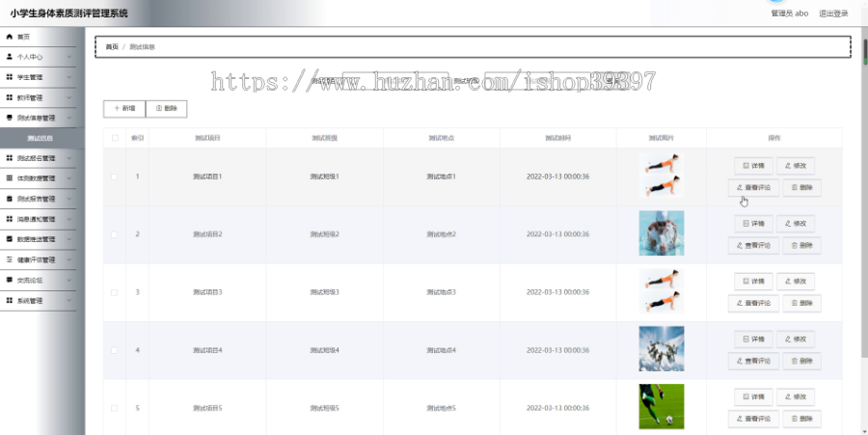The image size is (868, 435).
Task: Expand the 系统管理 chevron
Action: (x=69, y=301)
